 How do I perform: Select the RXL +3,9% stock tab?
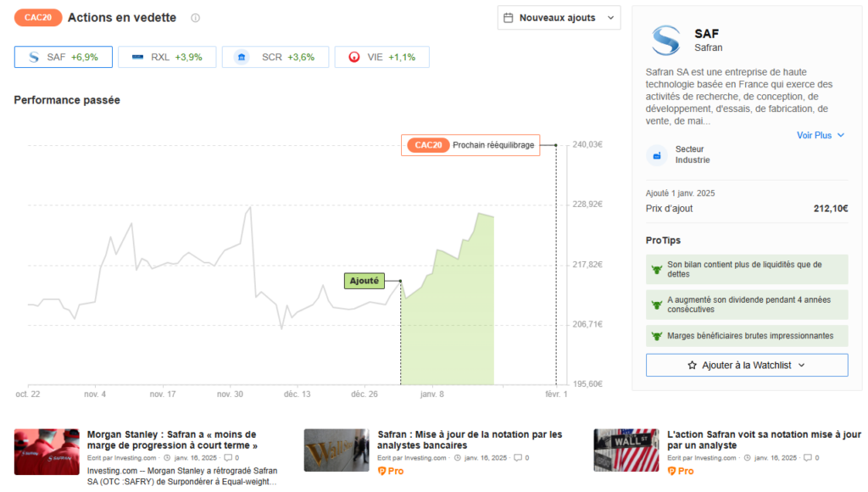coord(165,57)
